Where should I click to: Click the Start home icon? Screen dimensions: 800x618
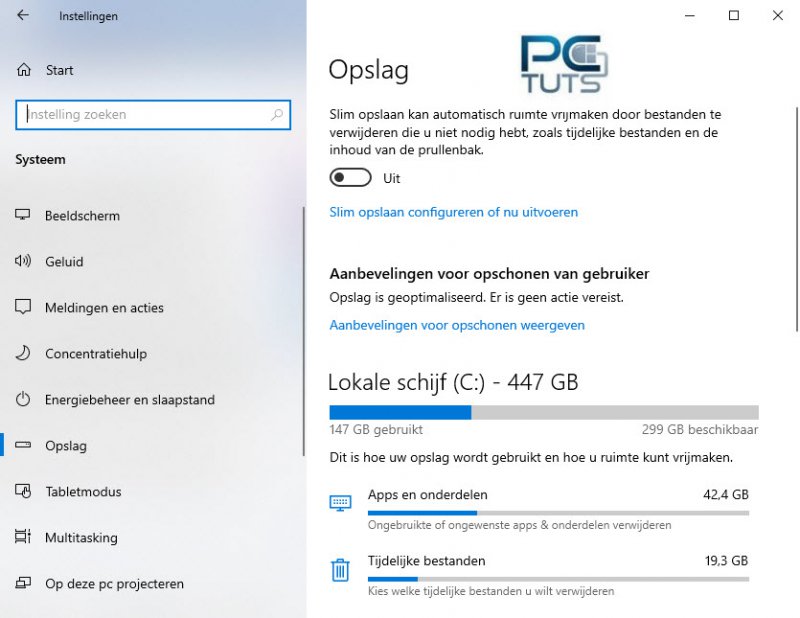[24, 70]
